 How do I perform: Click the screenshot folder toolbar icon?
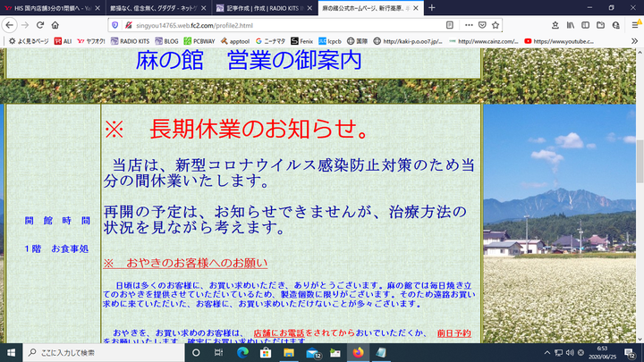600,25
